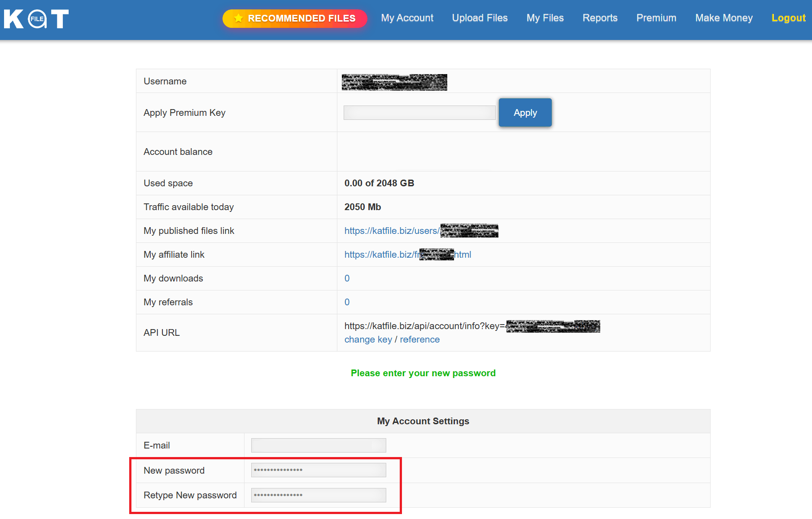Focus the Retype New password field
Image resolution: width=812 pixels, height=519 pixels.
[x=319, y=495]
